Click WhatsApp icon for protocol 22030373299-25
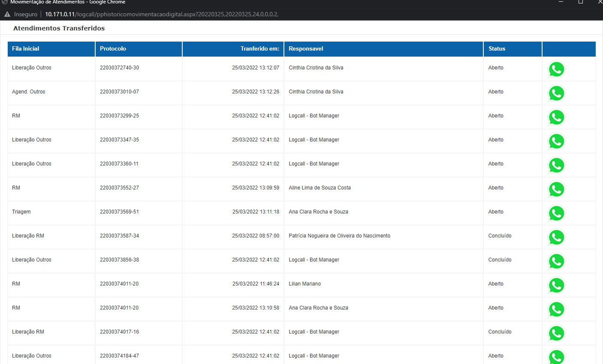 coord(556,117)
